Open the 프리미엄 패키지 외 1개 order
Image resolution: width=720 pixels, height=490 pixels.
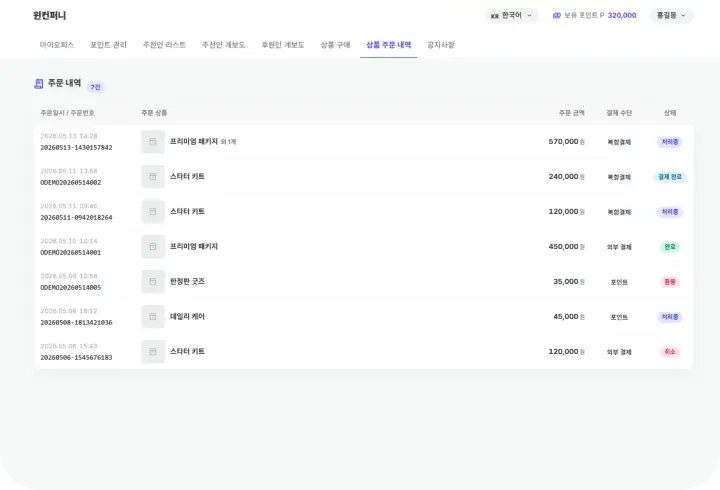pyautogui.click(x=202, y=142)
